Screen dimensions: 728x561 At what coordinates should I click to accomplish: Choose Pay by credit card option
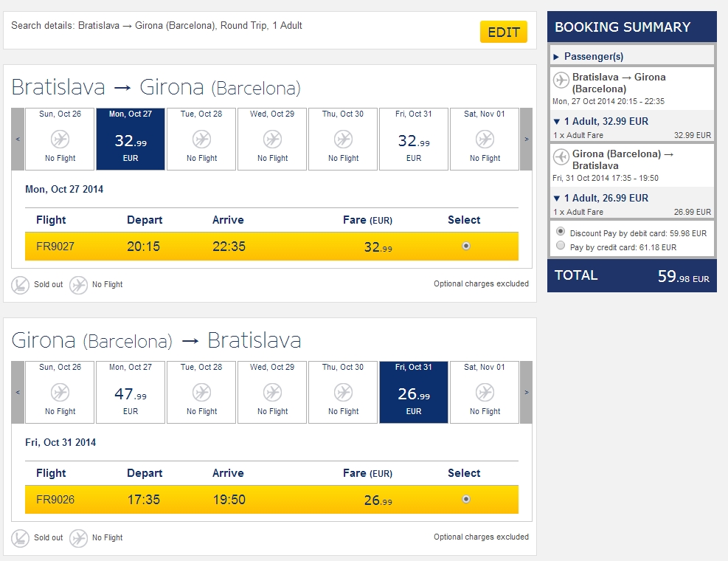click(x=561, y=247)
